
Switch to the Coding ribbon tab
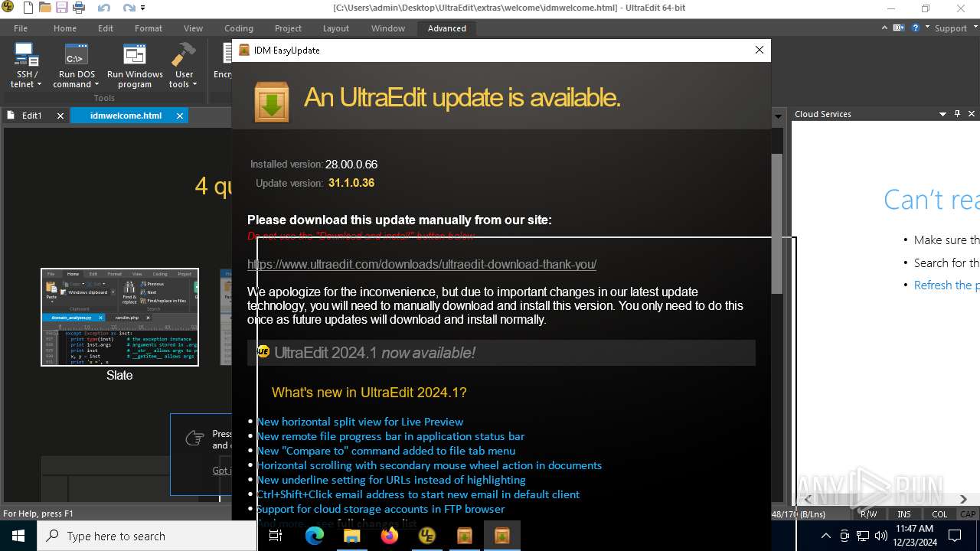pyautogui.click(x=239, y=28)
